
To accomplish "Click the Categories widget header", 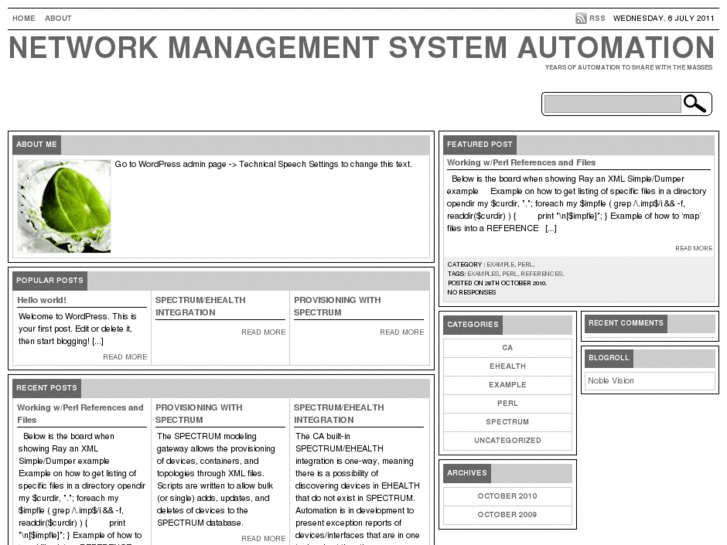I will click(473, 325).
